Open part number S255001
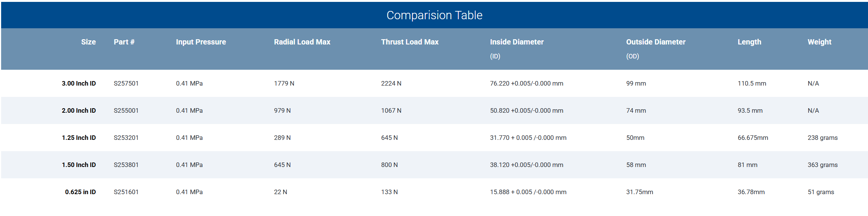The width and height of the screenshot is (868, 216). click(126, 110)
